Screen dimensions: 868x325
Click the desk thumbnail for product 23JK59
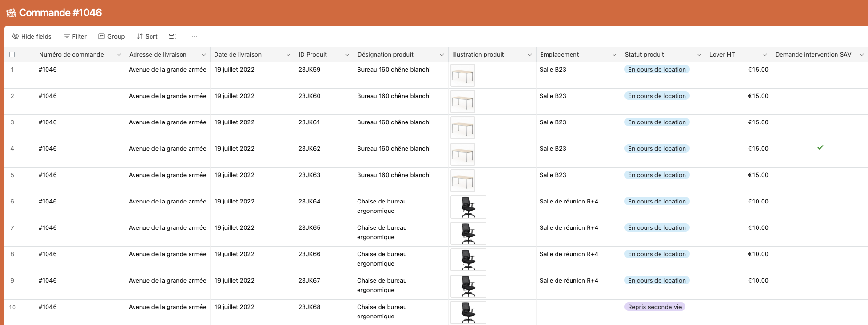point(462,75)
